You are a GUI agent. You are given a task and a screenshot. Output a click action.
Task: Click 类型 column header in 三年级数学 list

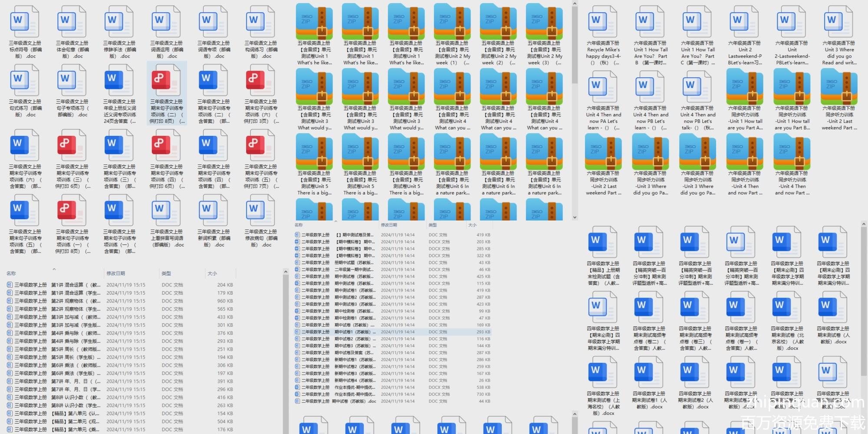[166, 273]
